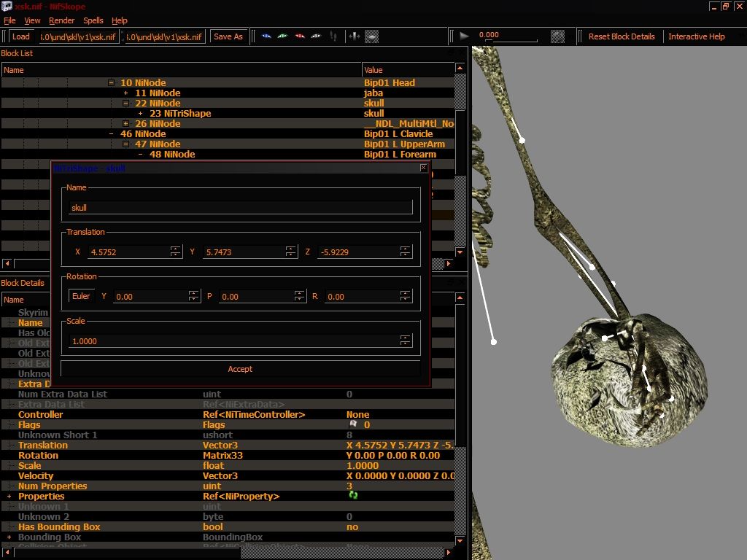The image size is (747, 560).
Task: Switch to the white eye user view
Action: pos(316,36)
